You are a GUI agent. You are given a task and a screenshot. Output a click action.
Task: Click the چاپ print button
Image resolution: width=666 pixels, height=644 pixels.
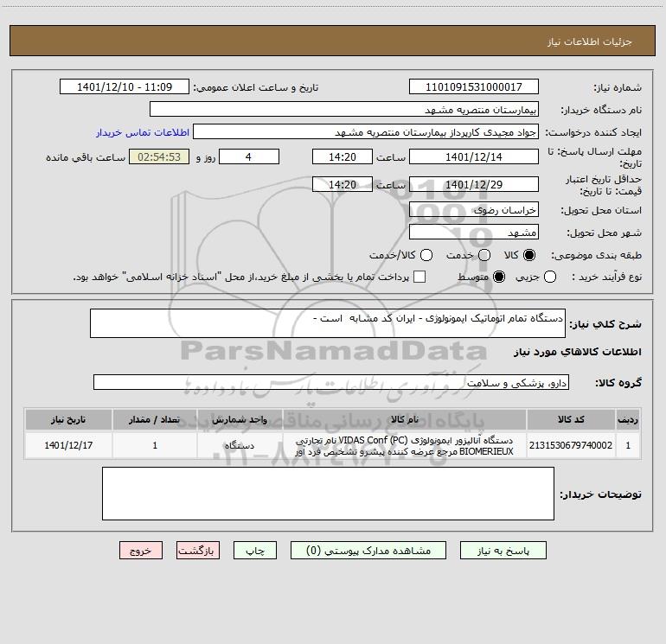[255, 551]
